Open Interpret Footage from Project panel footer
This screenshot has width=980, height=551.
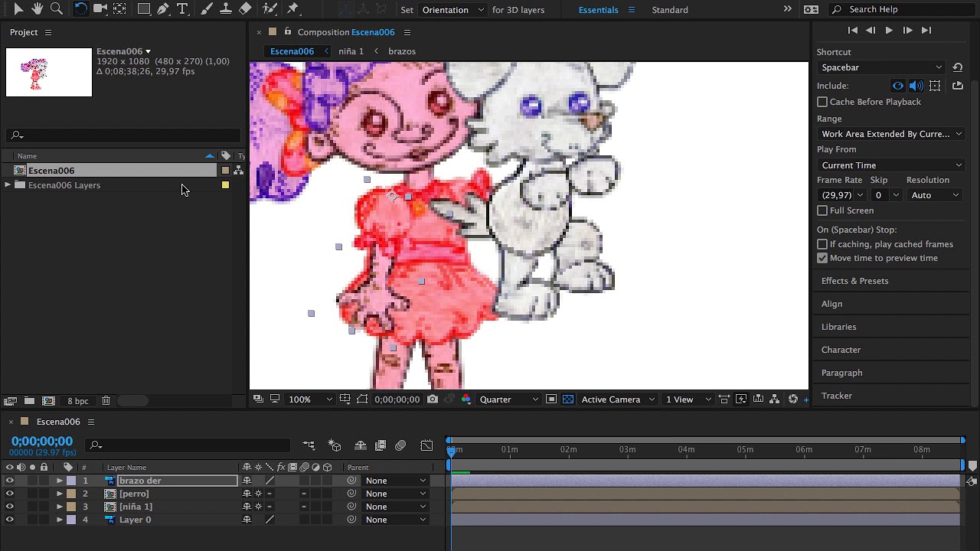pos(10,401)
